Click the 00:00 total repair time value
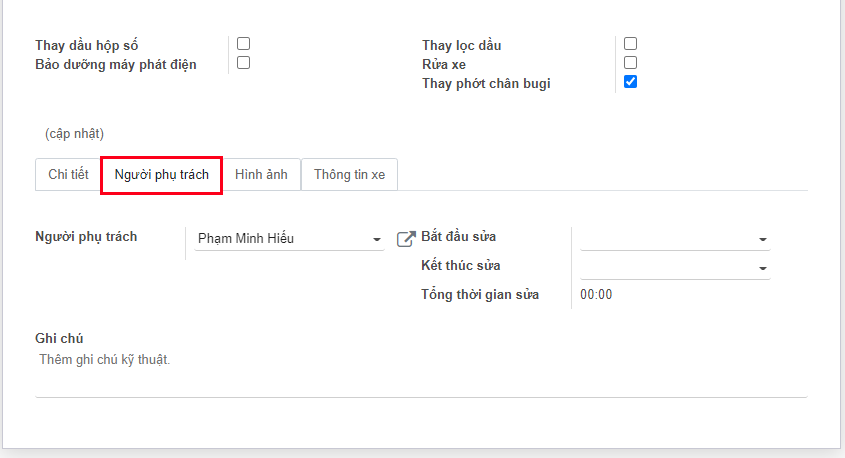The image size is (845, 458). point(596,295)
